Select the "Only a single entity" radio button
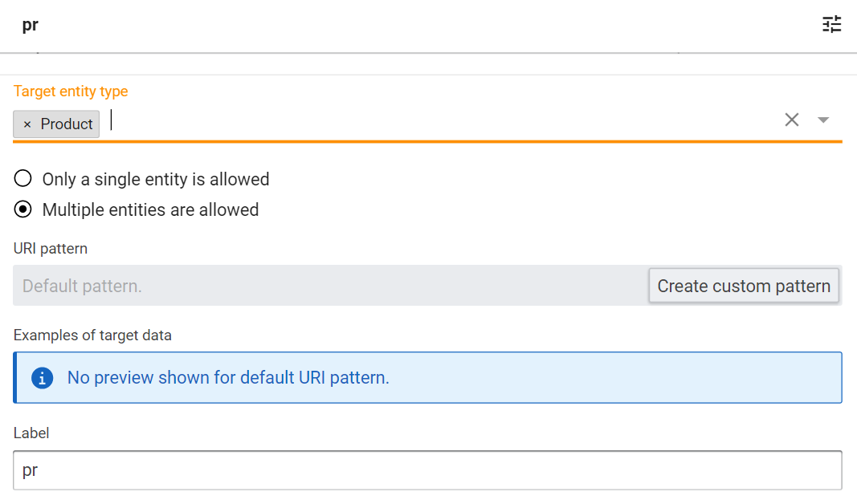Screen dimensions: 857x504 coord(23,178)
